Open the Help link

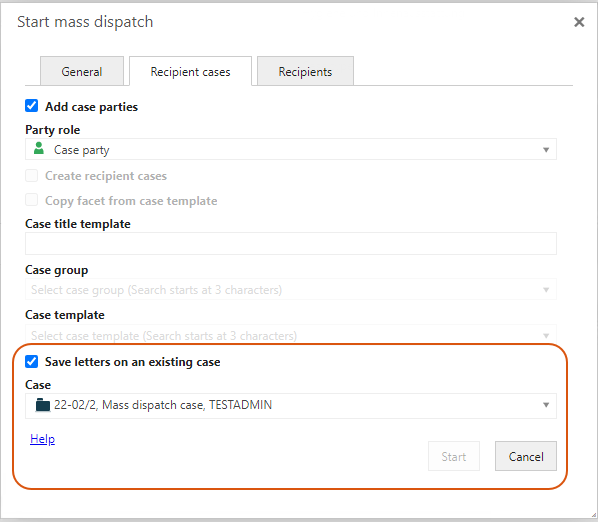42,439
